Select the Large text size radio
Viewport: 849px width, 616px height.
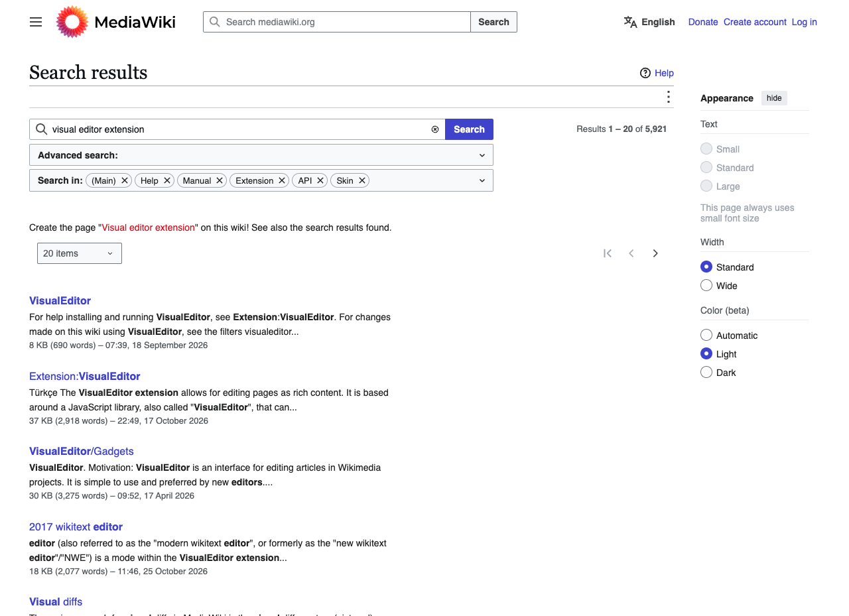pos(706,186)
